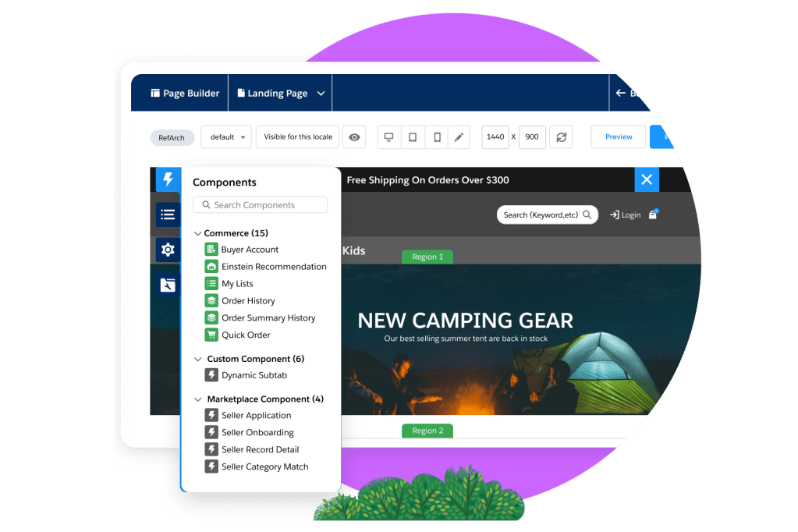Collapse the Marketplace Component (4) section
Image resolution: width=798 pixels, height=532 pixels.
(x=197, y=399)
